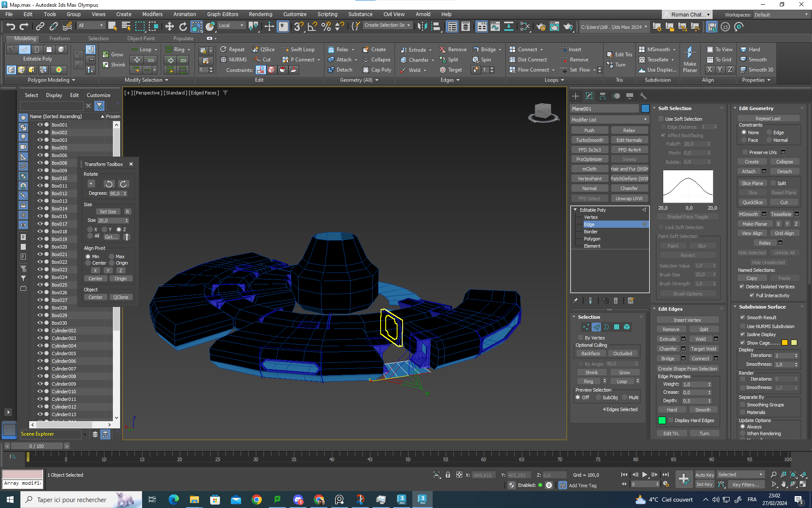Select SubObj preview selection radio
Viewport: 812px width, 508px height.
coord(598,398)
